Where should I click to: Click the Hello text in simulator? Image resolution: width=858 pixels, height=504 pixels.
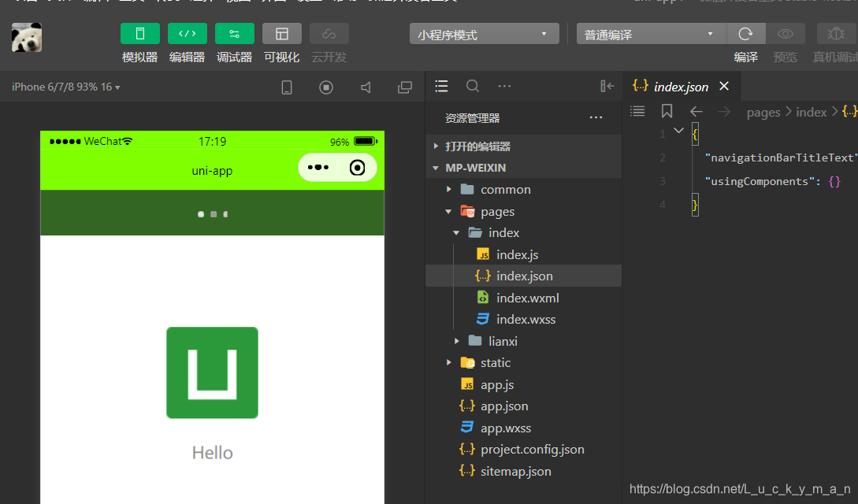(212, 453)
